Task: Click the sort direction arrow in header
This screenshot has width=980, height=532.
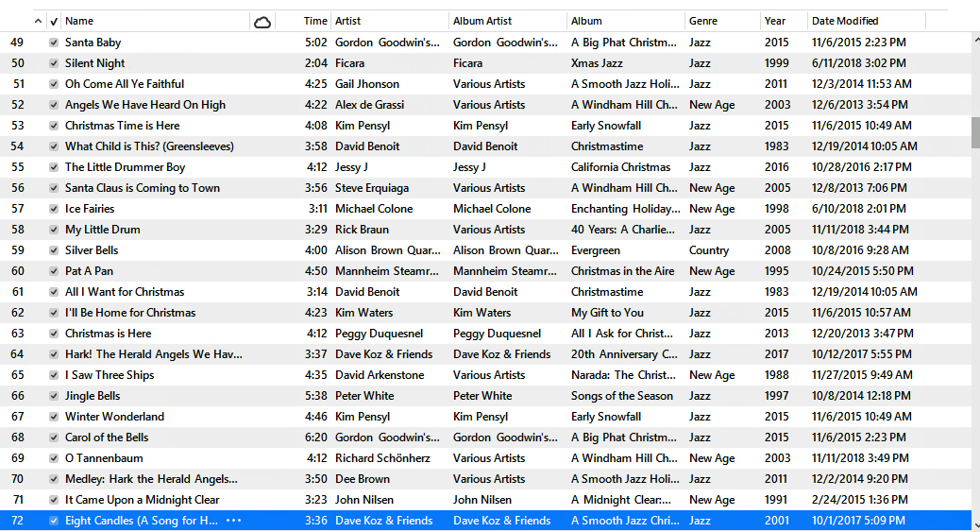Action: [x=38, y=21]
